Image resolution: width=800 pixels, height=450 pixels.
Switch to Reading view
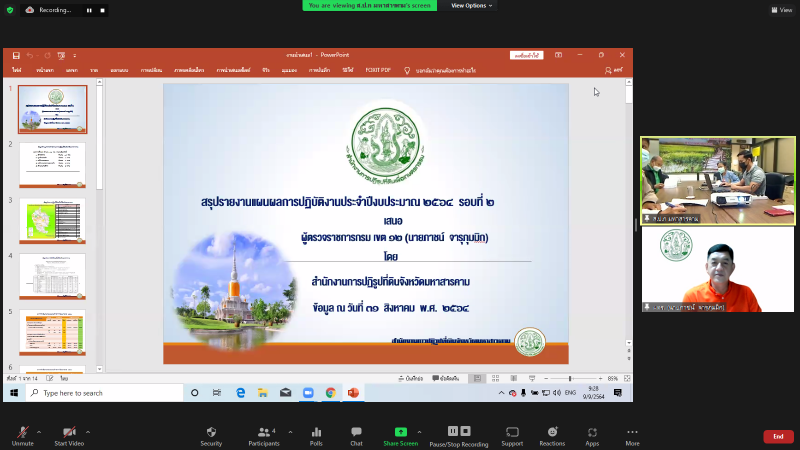tap(514, 379)
